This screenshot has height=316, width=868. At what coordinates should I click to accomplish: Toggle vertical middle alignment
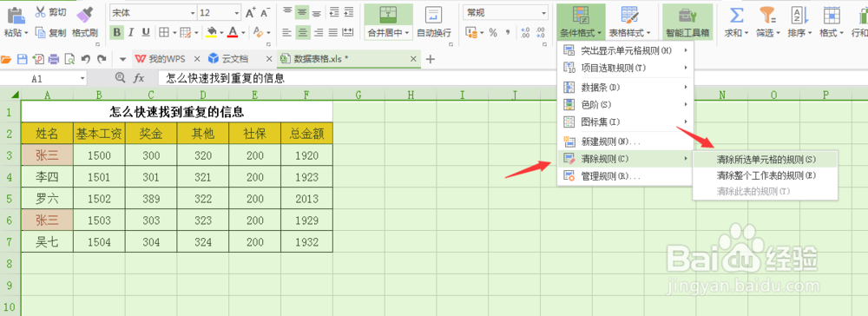pyautogui.click(x=302, y=12)
